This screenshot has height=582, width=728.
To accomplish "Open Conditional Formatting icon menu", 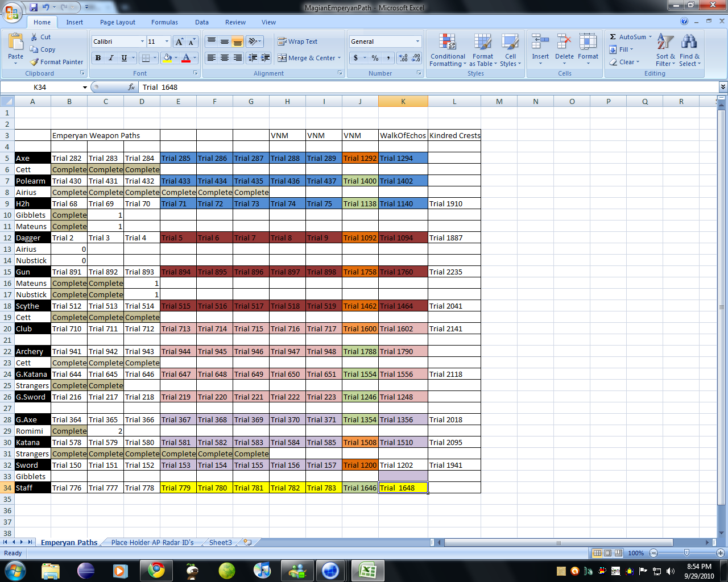I will coord(448,43).
